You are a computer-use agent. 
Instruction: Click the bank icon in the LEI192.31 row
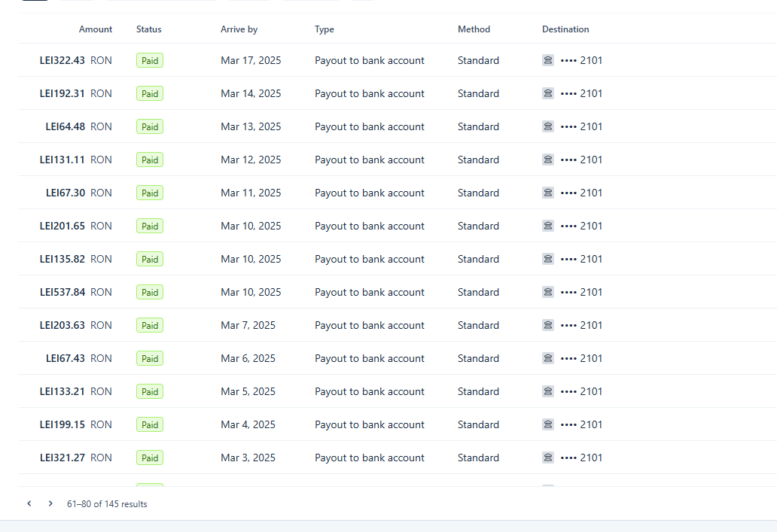[x=547, y=93]
